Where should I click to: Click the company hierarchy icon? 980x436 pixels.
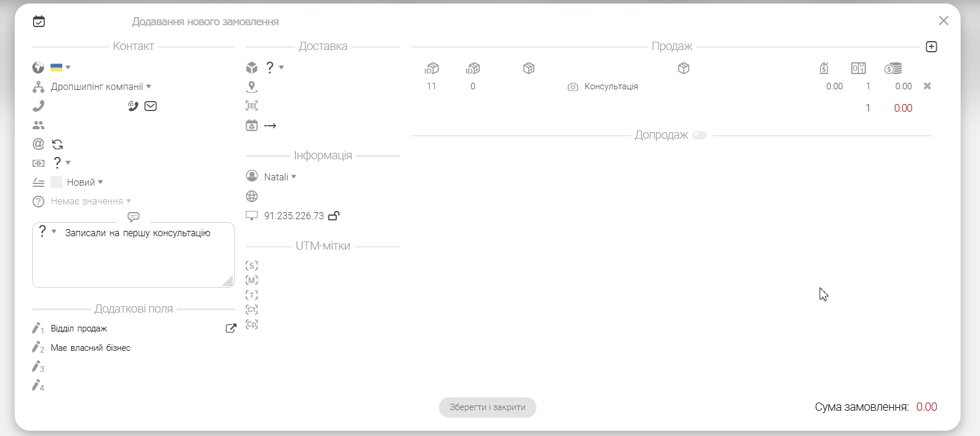[x=38, y=87]
